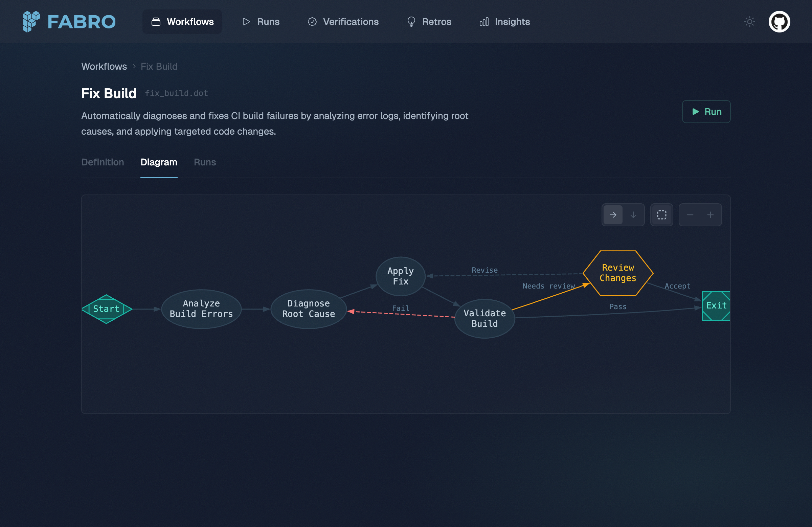The height and width of the screenshot is (527, 812).
Task: Switch to the Runs tab
Action: tap(205, 162)
